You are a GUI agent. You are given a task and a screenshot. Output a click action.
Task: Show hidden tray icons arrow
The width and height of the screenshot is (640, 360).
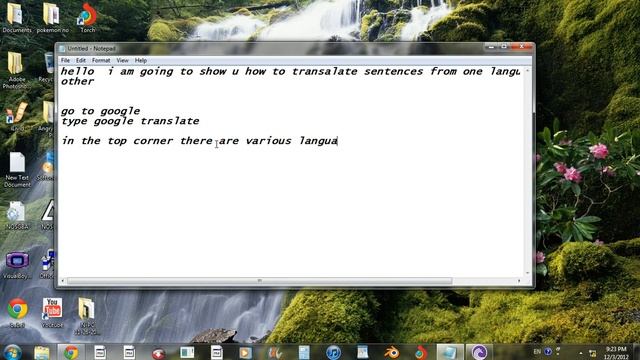(580, 353)
